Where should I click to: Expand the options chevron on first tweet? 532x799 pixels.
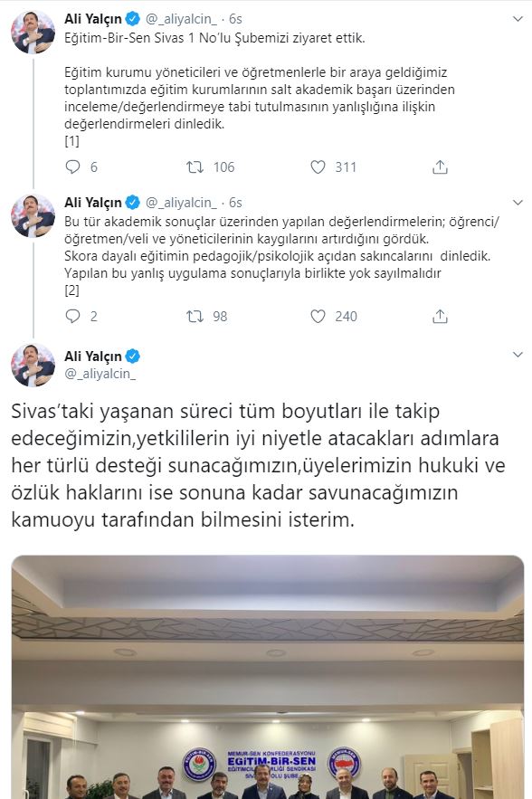tap(518, 19)
